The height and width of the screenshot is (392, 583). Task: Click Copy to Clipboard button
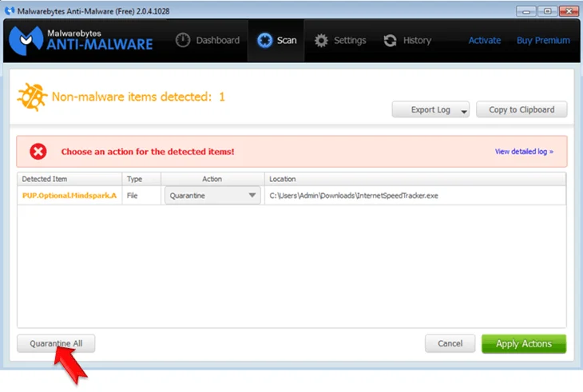[522, 109]
